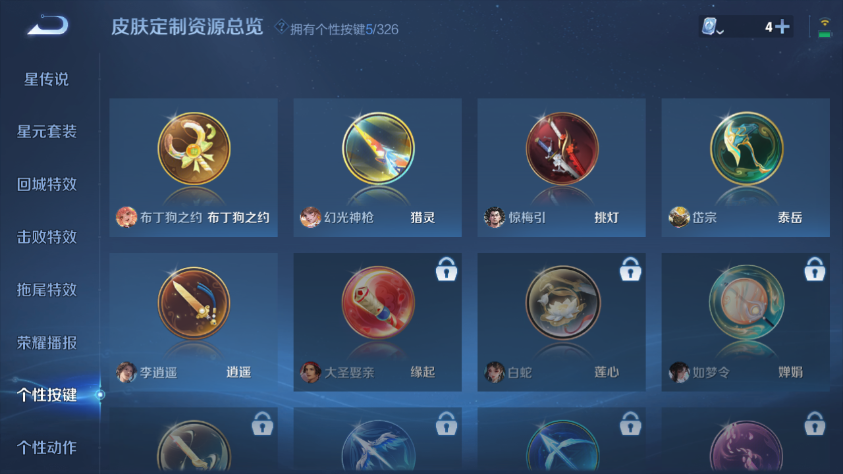Click the 大圣娶亲 hero avatar

310,372
